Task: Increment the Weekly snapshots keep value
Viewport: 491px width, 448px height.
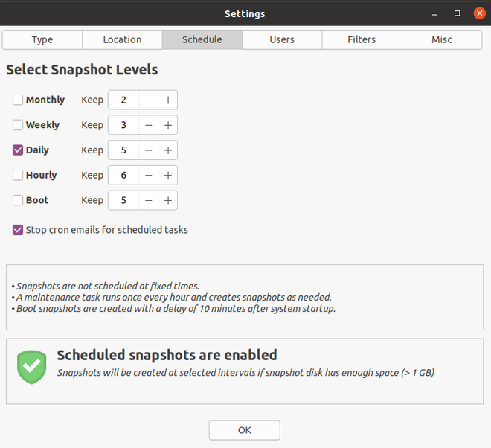Action: (x=168, y=125)
